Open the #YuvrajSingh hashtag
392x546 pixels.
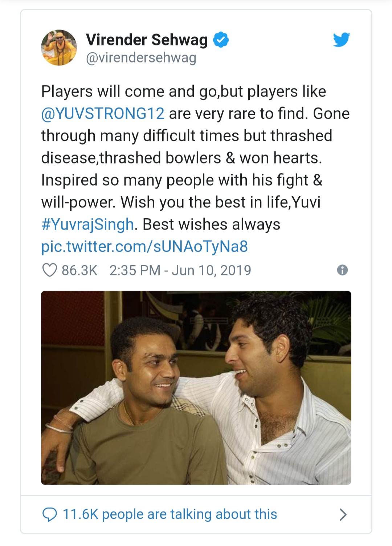click(x=87, y=225)
